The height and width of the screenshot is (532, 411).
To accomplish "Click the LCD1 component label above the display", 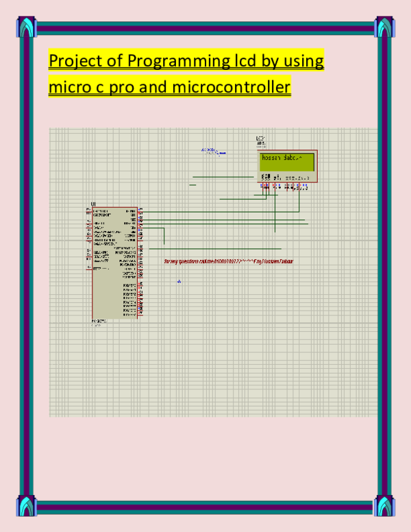I will pyautogui.click(x=260, y=138).
